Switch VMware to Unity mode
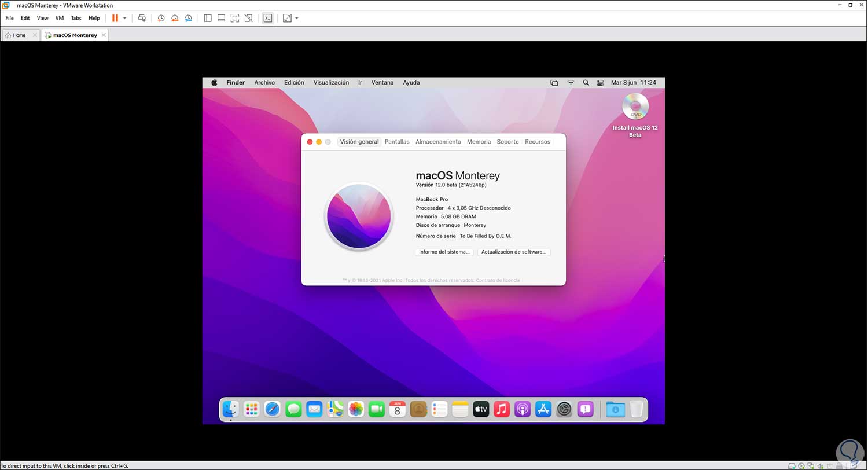 coord(248,18)
